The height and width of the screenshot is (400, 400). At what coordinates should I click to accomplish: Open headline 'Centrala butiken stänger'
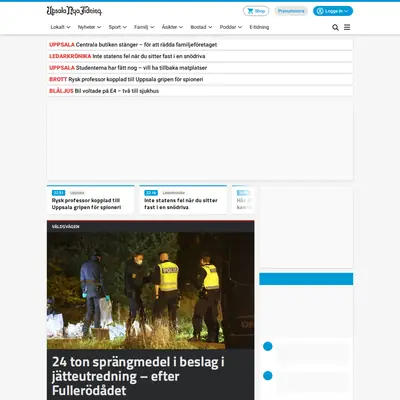pyautogui.click(x=200, y=45)
